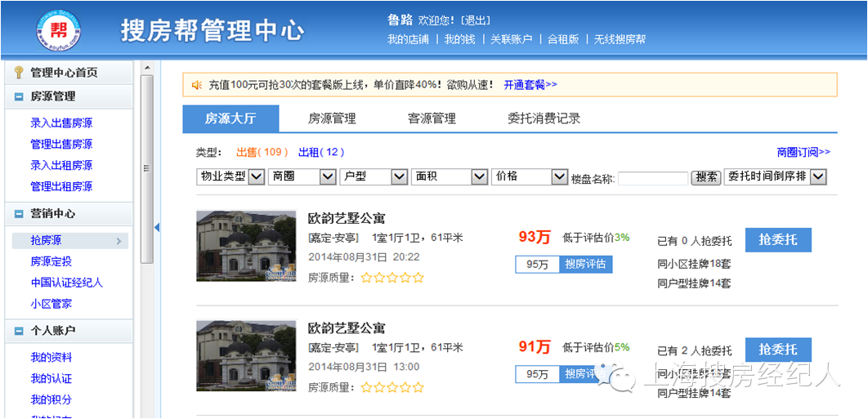This screenshot has width=868, height=419.
Task: Open 管理出租房源 sidebar link
Action: (x=61, y=186)
